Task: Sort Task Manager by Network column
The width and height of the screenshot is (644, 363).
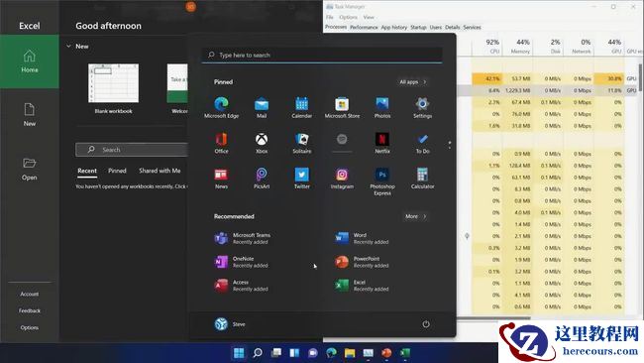Action: tap(579, 46)
